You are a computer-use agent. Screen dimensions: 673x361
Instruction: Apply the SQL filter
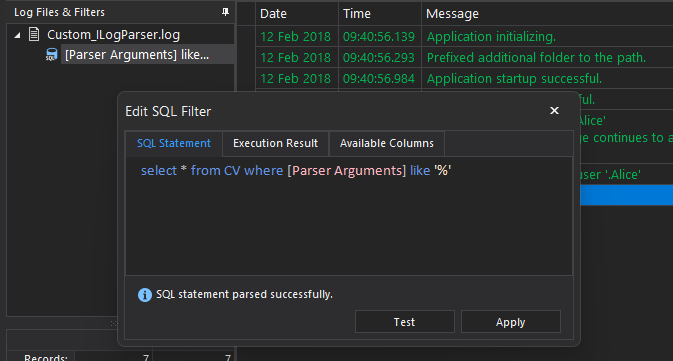(x=510, y=322)
